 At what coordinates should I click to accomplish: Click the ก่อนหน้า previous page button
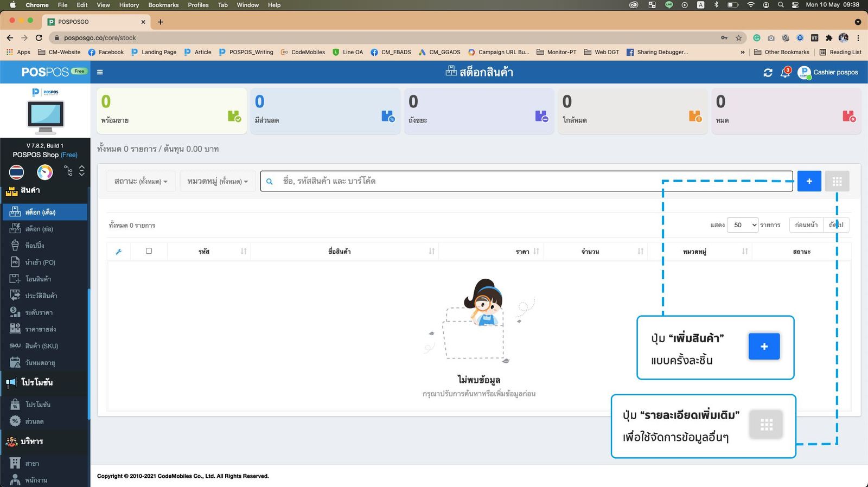pos(806,225)
